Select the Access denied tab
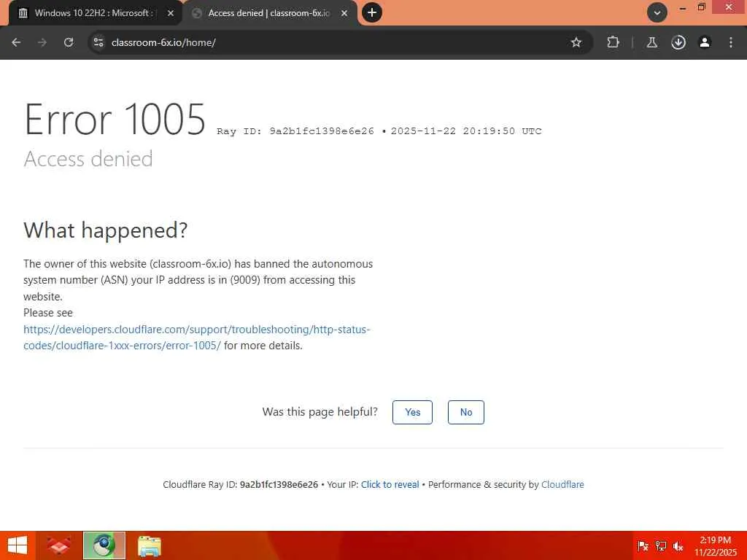 (x=270, y=13)
